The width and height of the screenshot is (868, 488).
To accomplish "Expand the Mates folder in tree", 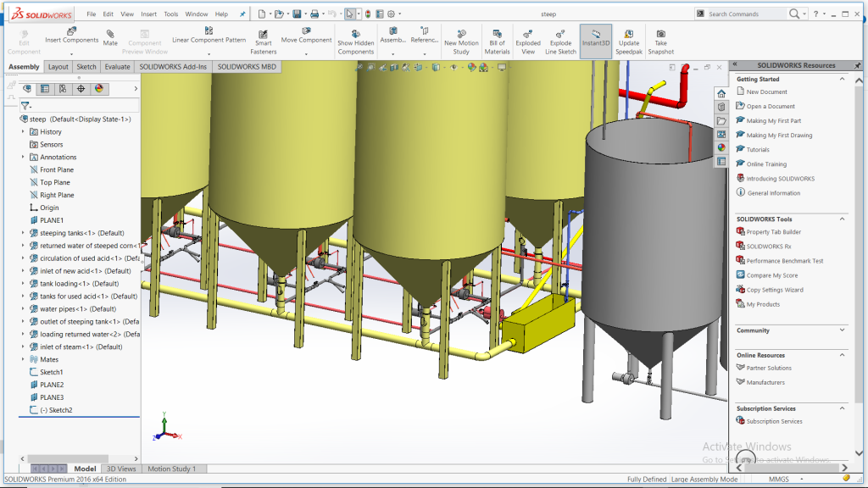I will pos(24,359).
